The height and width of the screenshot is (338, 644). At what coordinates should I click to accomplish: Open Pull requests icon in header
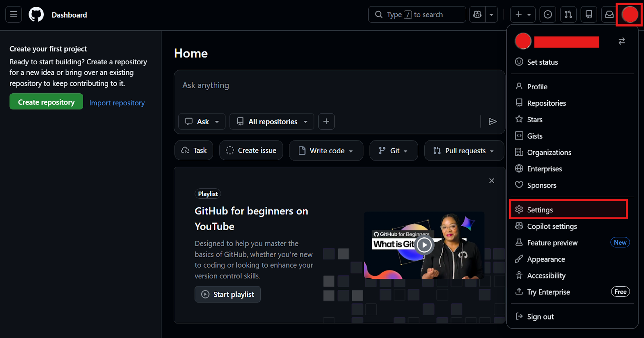click(568, 15)
